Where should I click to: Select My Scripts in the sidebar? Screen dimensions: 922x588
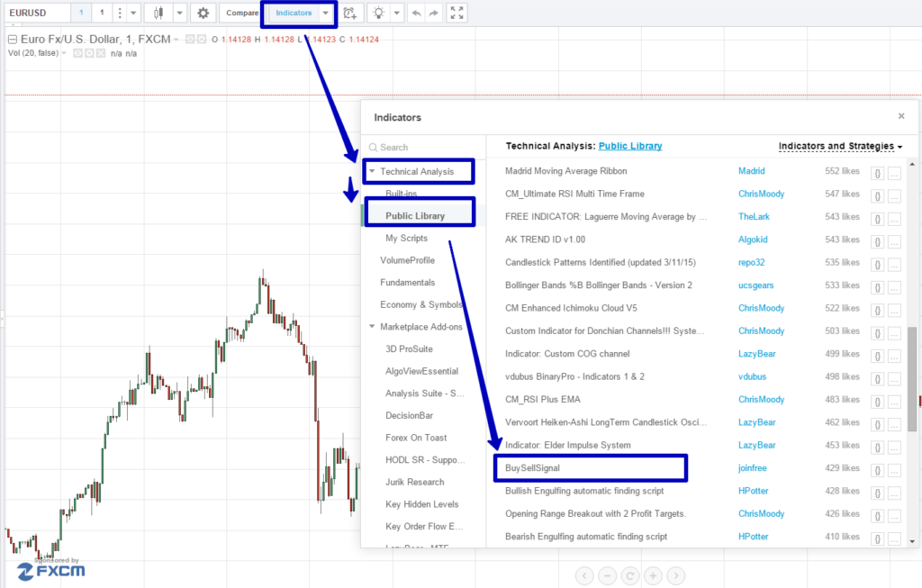[x=406, y=238]
